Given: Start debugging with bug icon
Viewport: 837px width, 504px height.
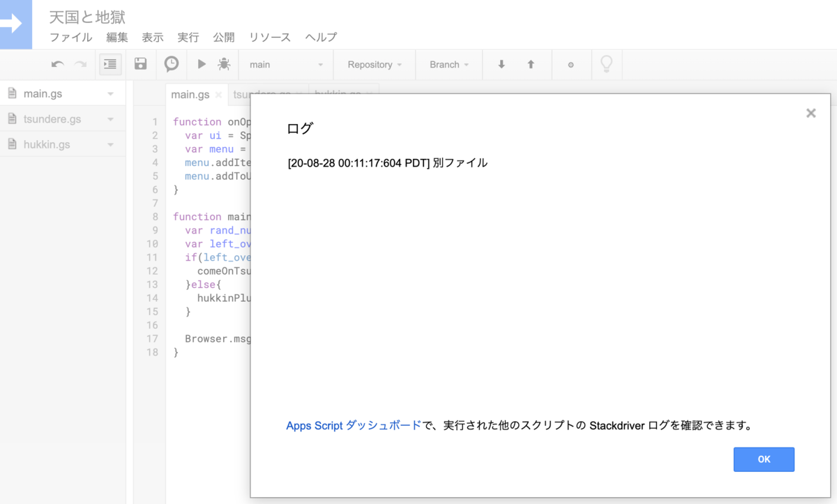Looking at the screenshot, I should [224, 64].
